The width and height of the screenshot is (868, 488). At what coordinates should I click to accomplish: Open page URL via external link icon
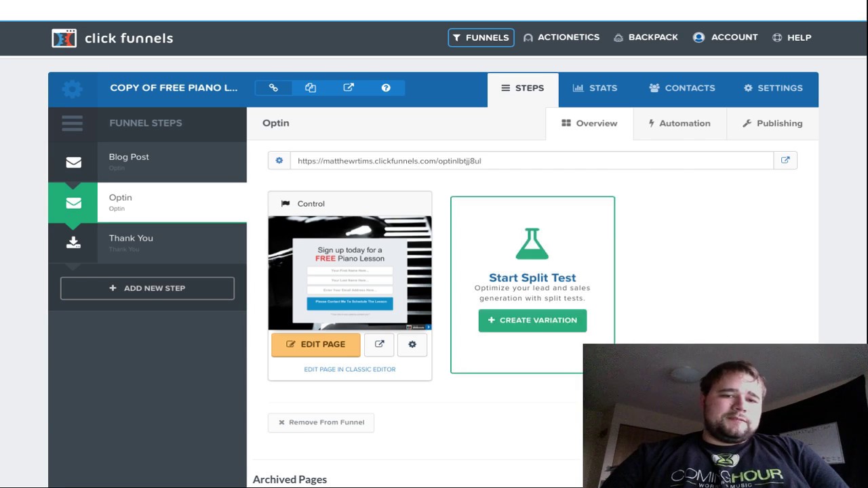click(785, 161)
